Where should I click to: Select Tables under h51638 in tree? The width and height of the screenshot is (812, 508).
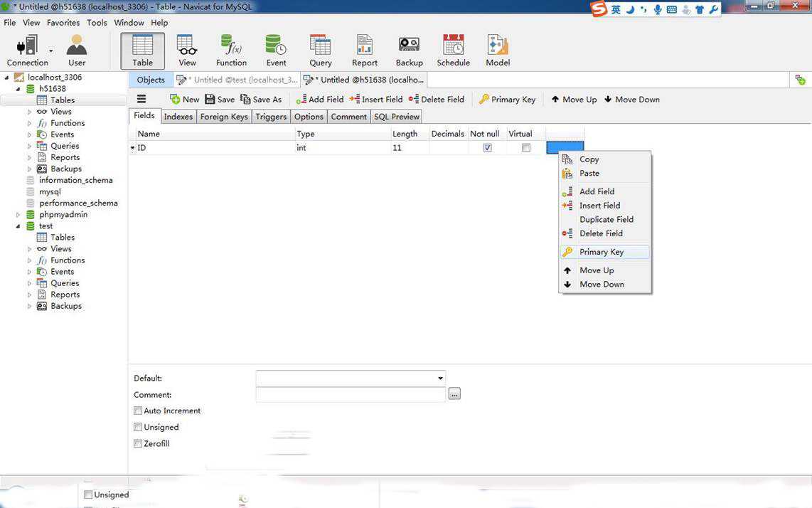point(63,100)
